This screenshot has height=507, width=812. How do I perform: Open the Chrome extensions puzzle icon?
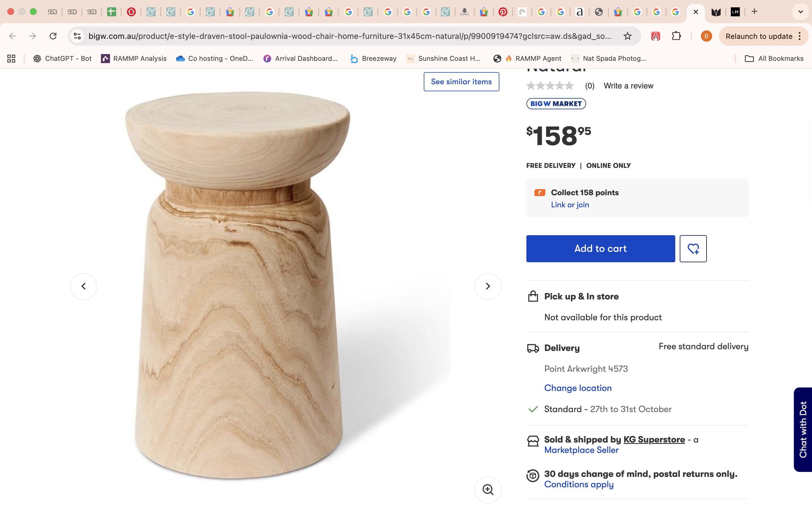pyautogui.click(x=676, y=36)
